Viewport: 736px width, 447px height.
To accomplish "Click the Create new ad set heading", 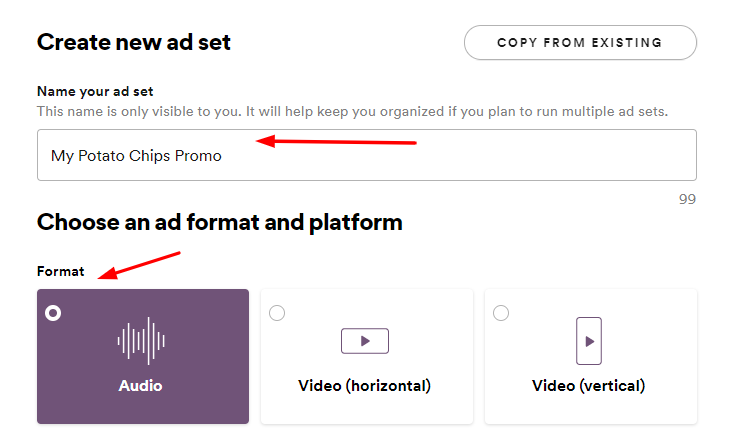I will (134, 42).
